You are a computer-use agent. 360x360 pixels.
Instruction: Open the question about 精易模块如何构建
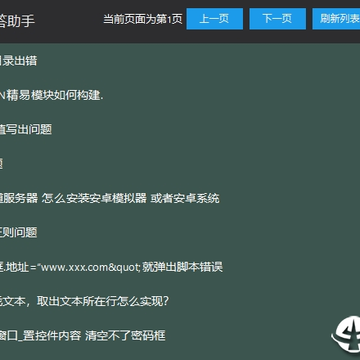pos(52,96)
